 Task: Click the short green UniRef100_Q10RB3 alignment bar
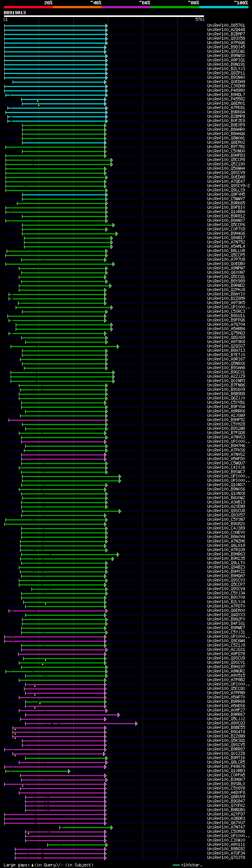point(38,771)
